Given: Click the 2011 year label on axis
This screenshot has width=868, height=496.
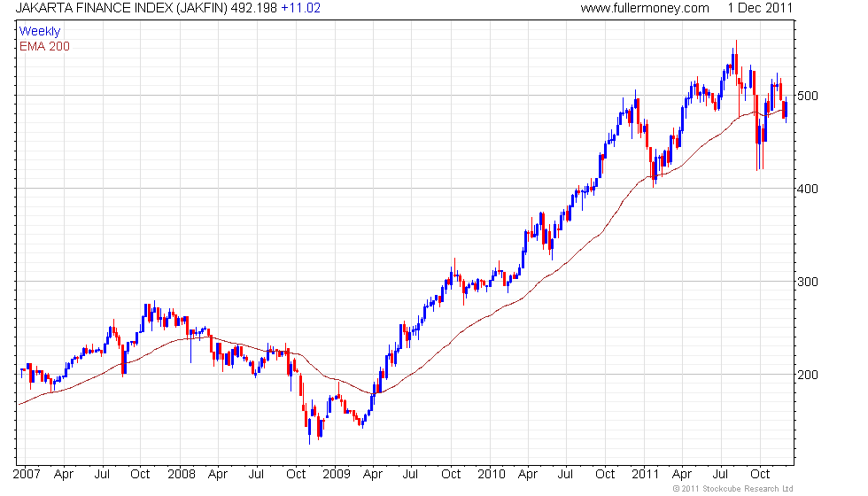Looking at the screenshot, I should [646, 475].
